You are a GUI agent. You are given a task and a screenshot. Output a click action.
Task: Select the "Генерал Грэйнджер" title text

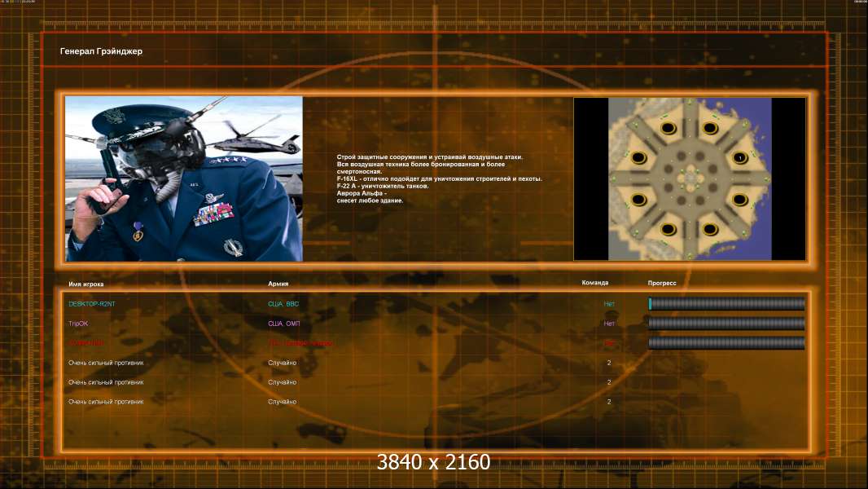click(101, 51)
